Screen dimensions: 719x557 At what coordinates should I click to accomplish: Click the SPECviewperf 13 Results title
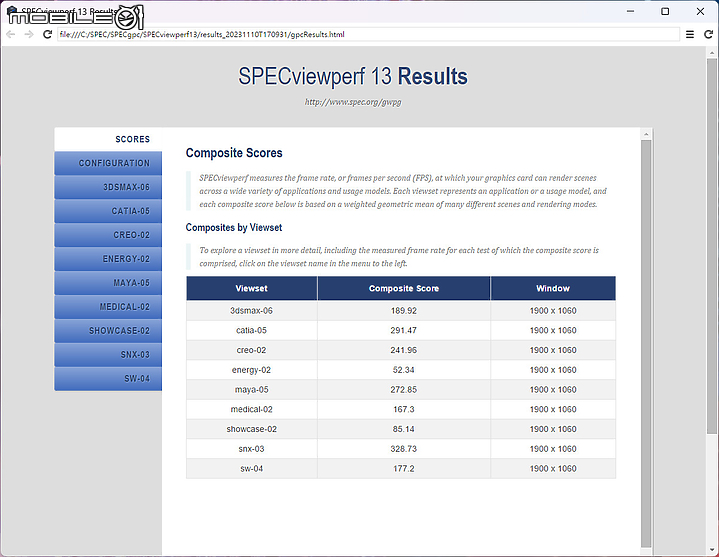(353, 76)
